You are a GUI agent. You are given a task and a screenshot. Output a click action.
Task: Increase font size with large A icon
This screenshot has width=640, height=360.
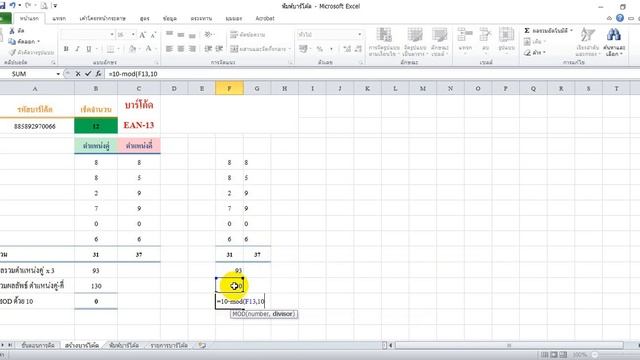(x=142, y=35)
